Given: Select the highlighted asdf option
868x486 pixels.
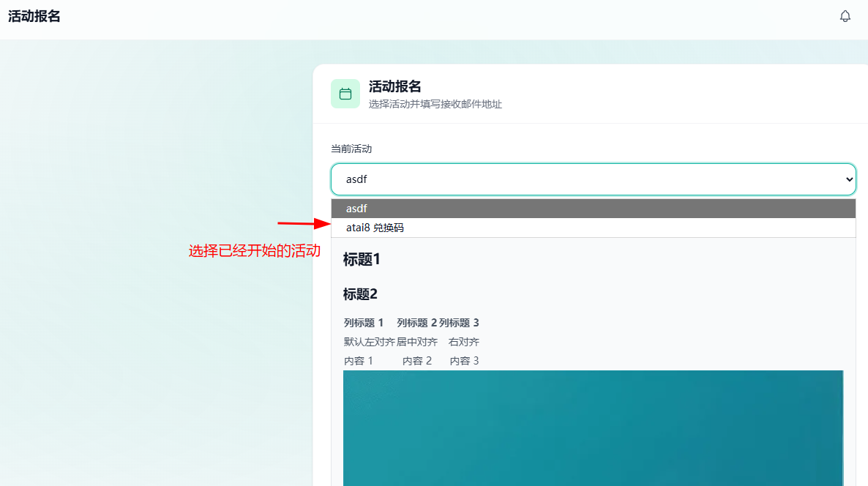Looking at the screenshot, I should coord(594,209).
